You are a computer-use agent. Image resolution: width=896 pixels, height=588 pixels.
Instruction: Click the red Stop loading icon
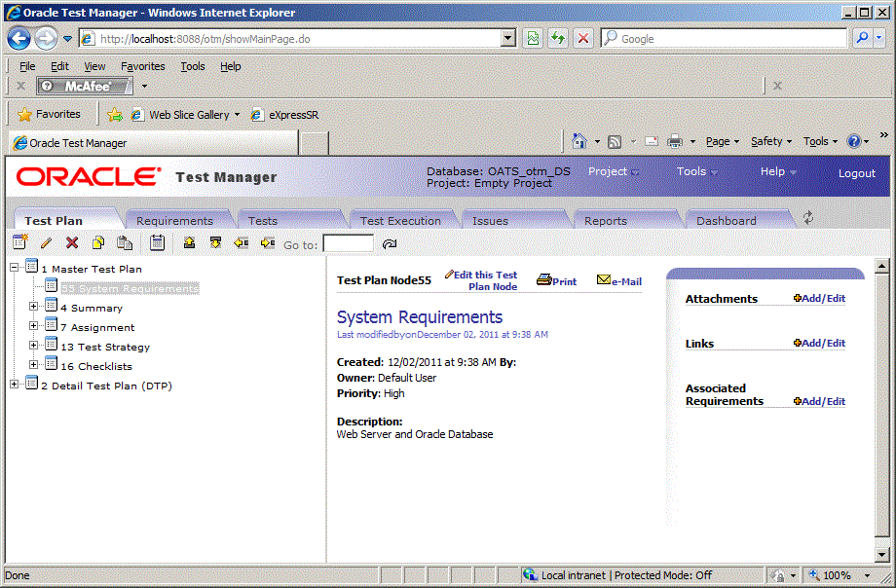tap(582, 38)
